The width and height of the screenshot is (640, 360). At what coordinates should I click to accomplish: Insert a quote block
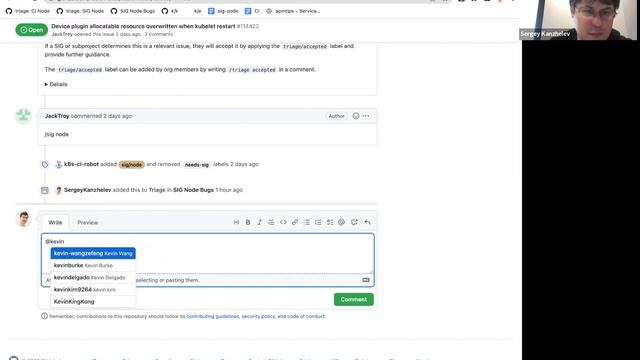click(x=271, y=222)
